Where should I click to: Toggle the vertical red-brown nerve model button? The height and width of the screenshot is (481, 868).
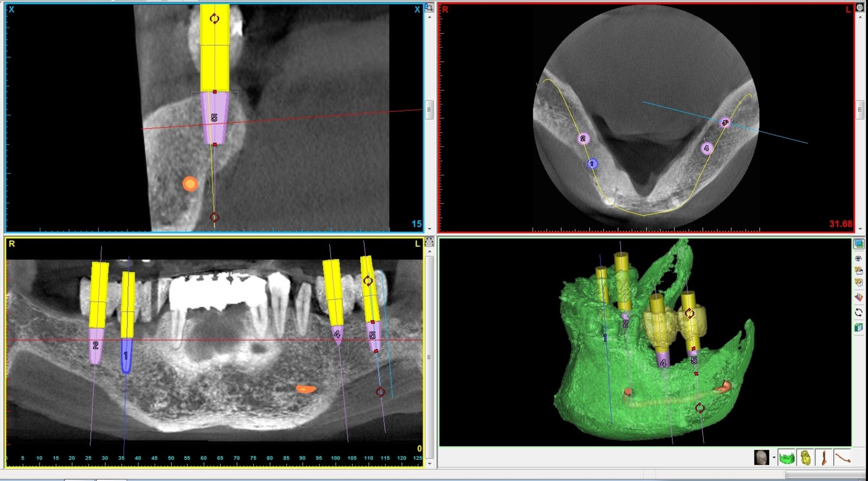click(824, 458)
